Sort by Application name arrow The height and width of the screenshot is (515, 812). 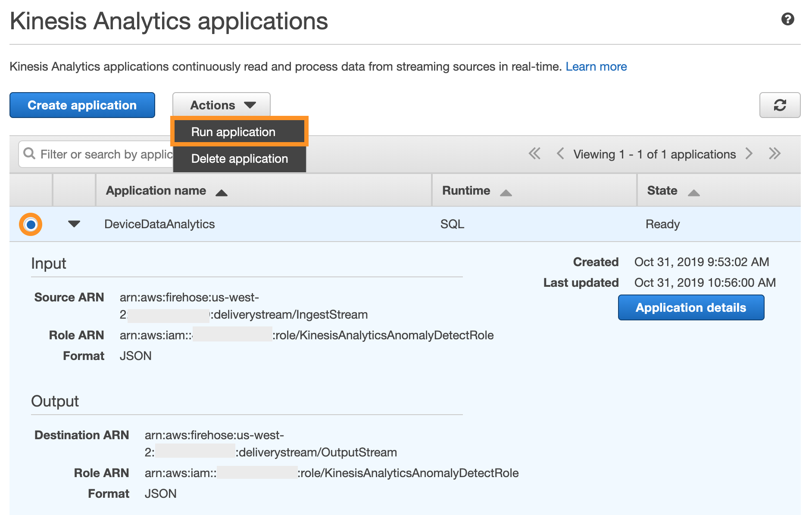click(x=222, y=192)
